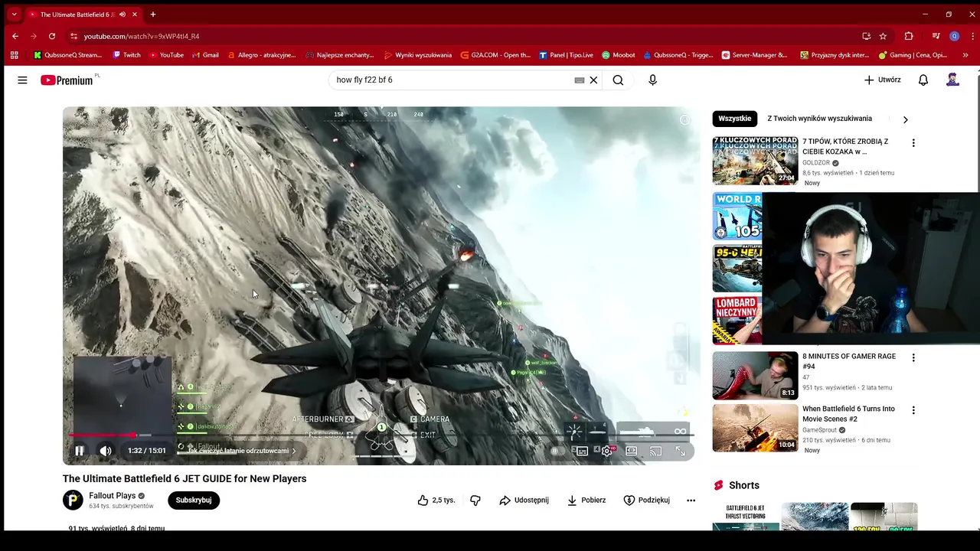Go back in browser history
980x551 pixels.
(15, 36)
